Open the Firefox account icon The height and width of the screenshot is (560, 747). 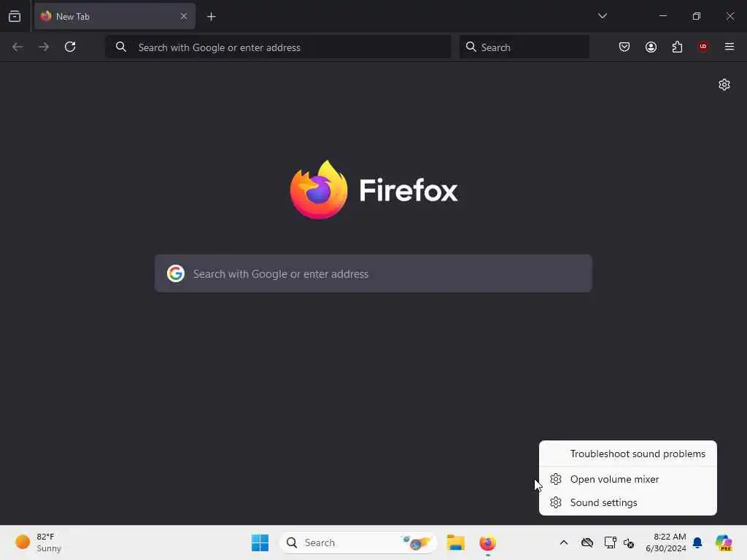651,47
